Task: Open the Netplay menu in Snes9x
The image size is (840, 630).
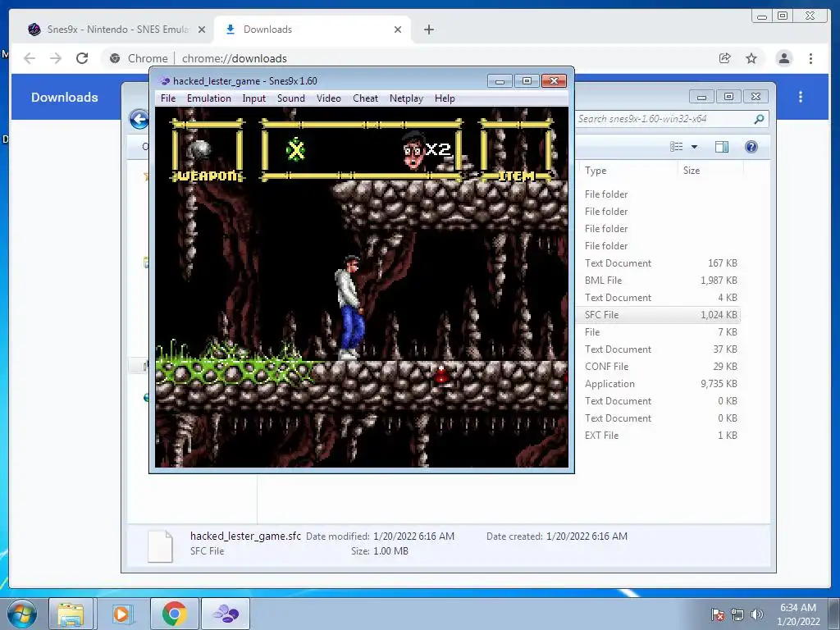Action: [406, 98]
